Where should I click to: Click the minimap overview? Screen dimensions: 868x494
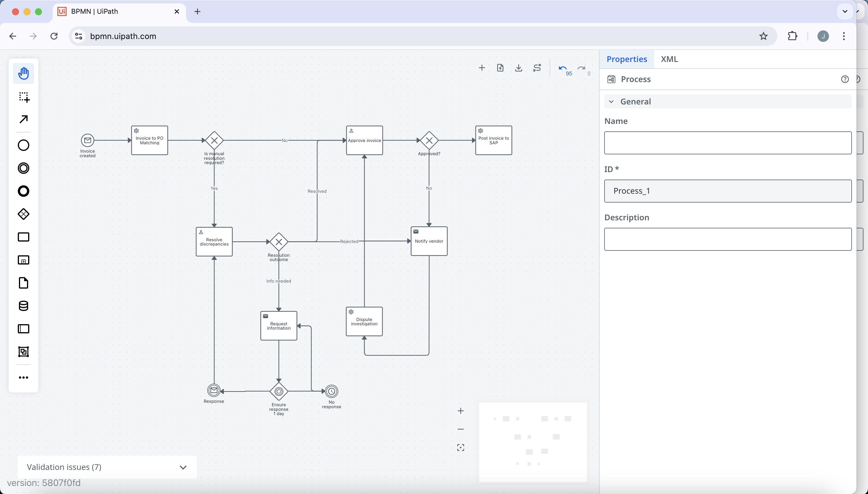(533, 442)
